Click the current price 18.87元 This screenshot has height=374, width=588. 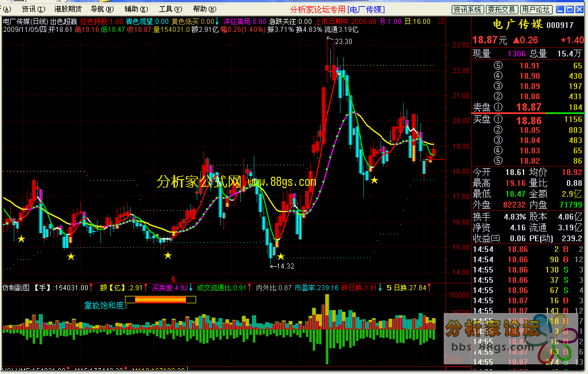490,40
